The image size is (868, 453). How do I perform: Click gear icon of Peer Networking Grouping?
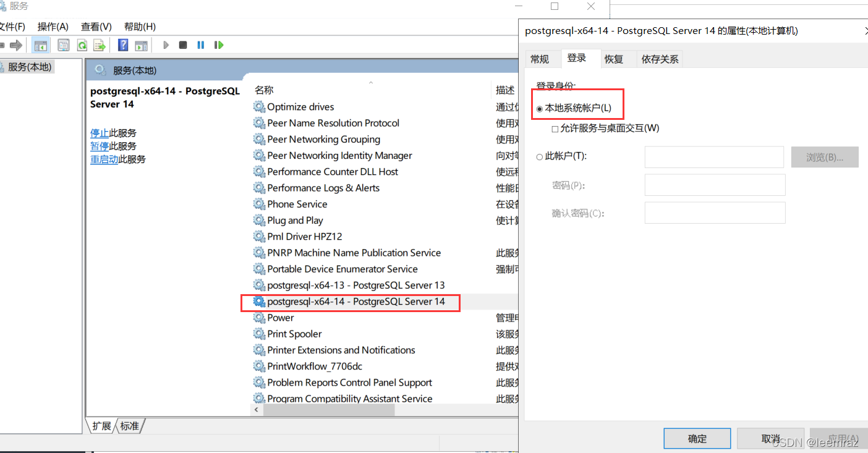259,139
